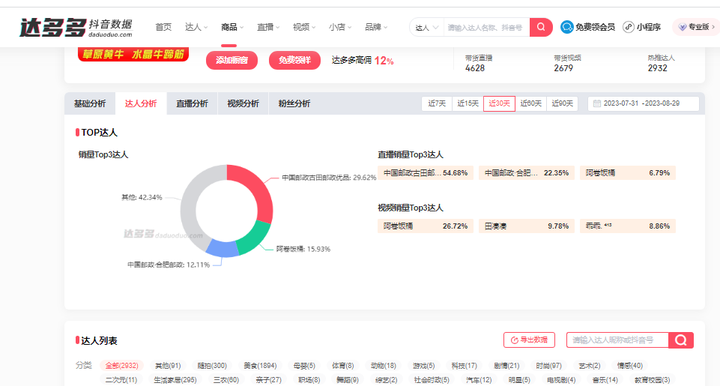Click the 小程序 link icon
The height and width of the screenshot is (386, 720).
(x=628, y=27)
